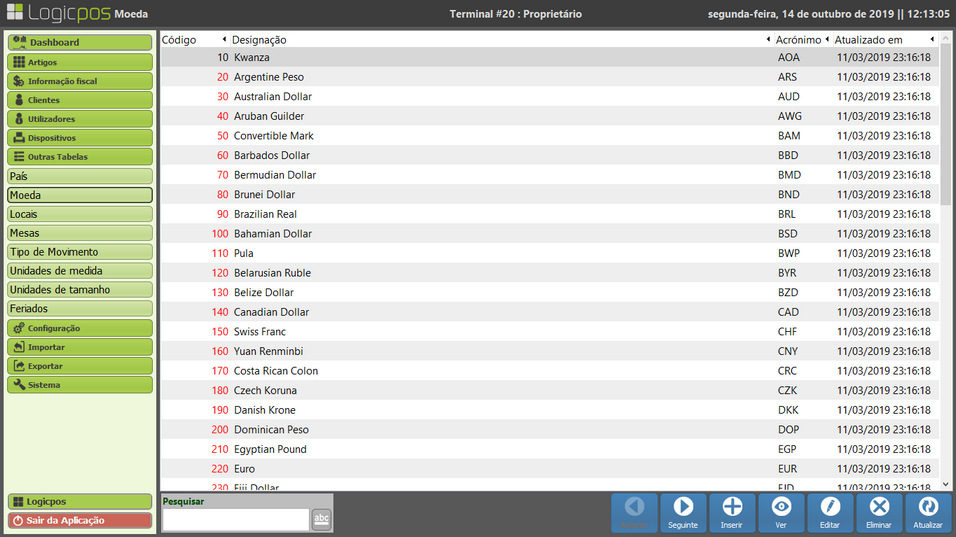Screen dimensions: 956x537
Task: Sort by the Código column header
Action: (x=180, y=40)
